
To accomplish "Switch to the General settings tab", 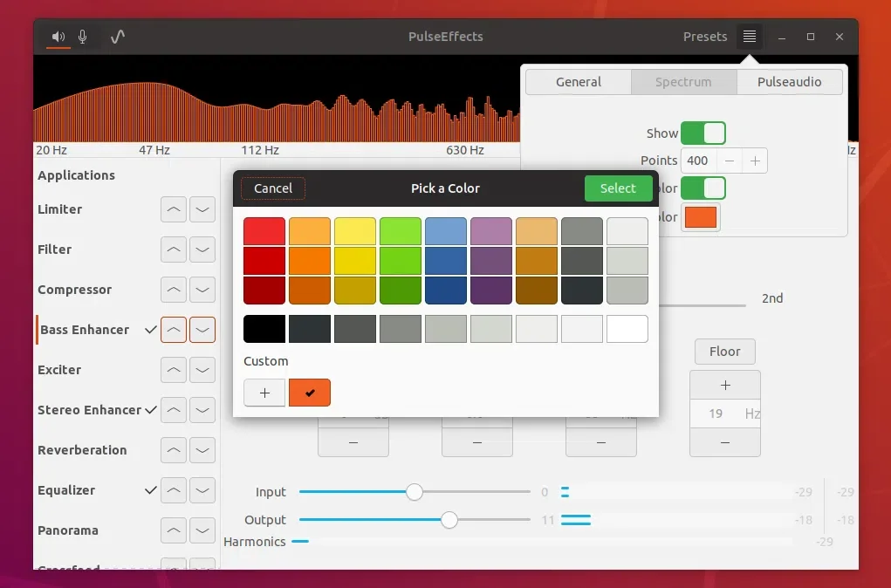I will pyautogui.click(x=578, y=82).
